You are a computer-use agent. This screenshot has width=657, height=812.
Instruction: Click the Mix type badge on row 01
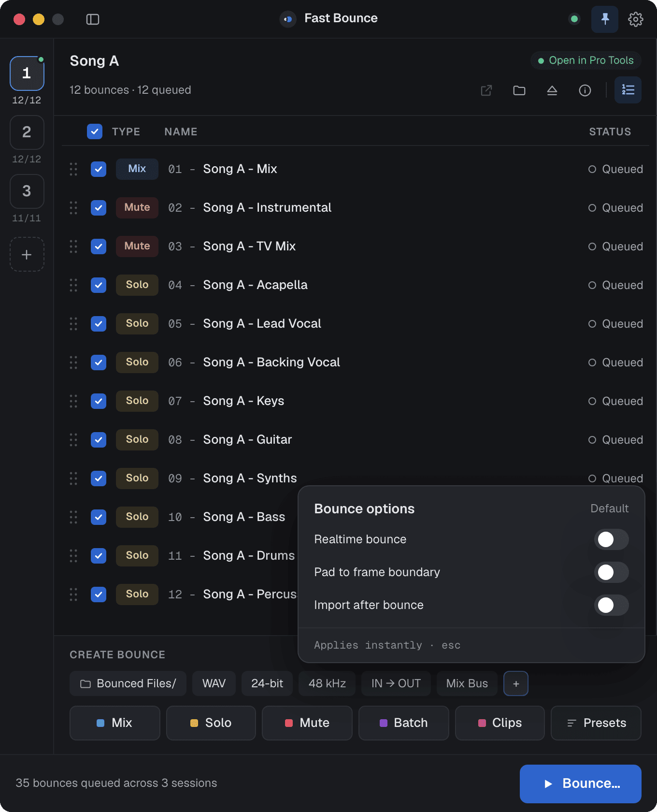pyautogui.click(x=137, y=169)
